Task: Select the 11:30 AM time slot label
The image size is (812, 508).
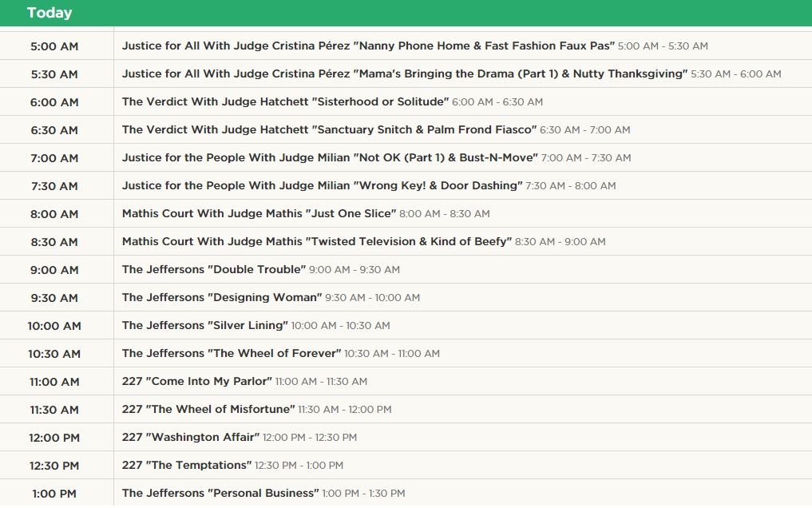Action: pos(54,410)
